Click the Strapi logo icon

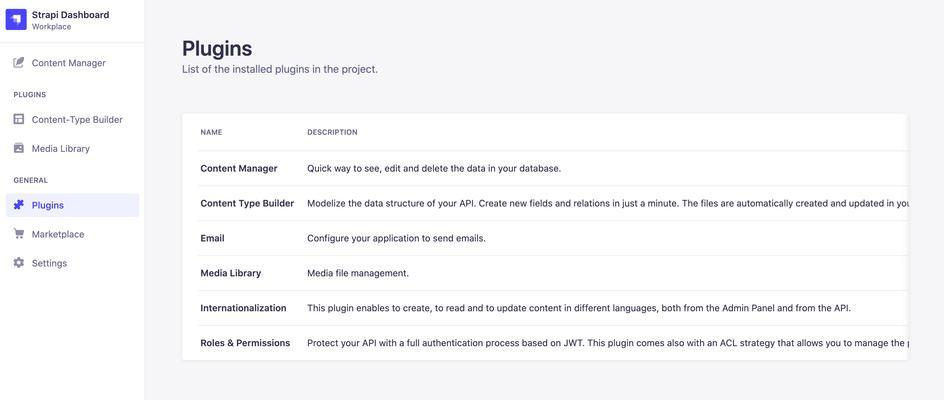pos(16,19)
